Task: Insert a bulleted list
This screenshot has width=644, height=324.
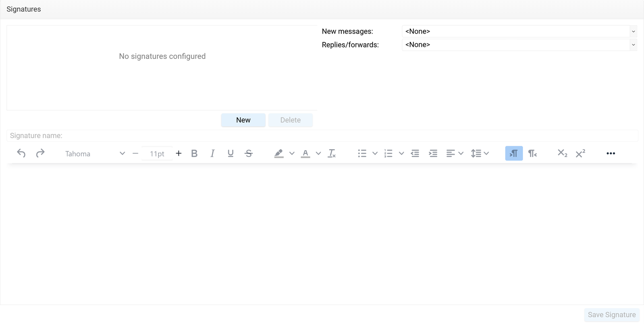Action: click(x=362, y=153)
